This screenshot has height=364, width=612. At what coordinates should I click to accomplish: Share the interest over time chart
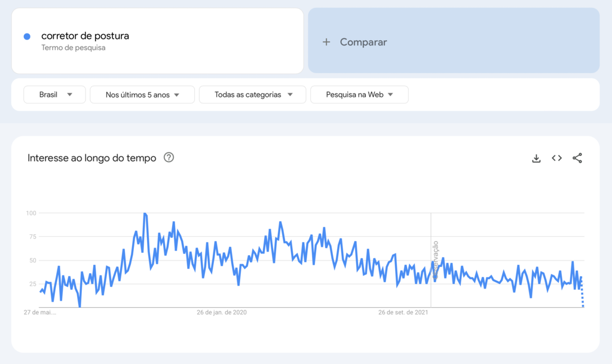(577, 158)
